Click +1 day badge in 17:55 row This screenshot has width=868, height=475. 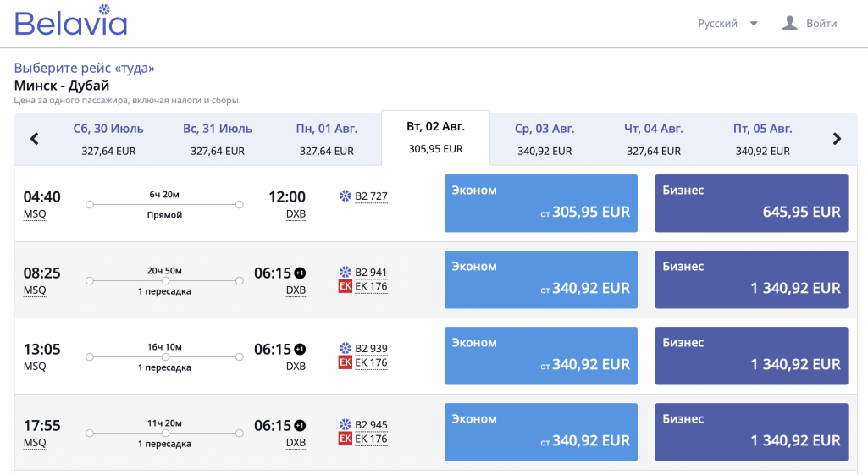(300, 426)
